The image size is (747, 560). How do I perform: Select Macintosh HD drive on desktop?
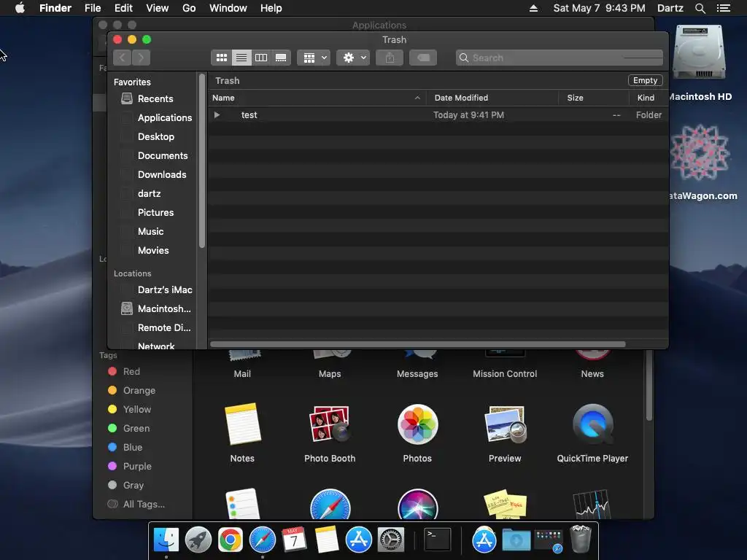pos(700,52)
